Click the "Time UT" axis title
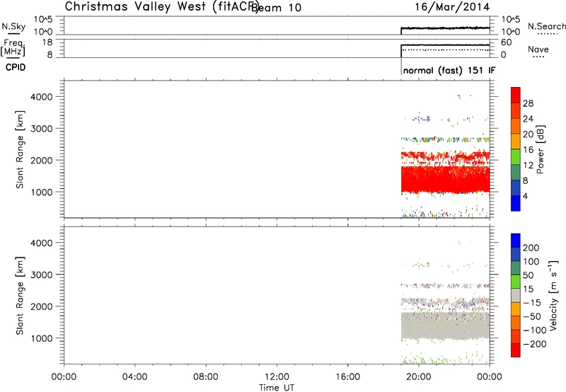 click(x=277, y=388)
